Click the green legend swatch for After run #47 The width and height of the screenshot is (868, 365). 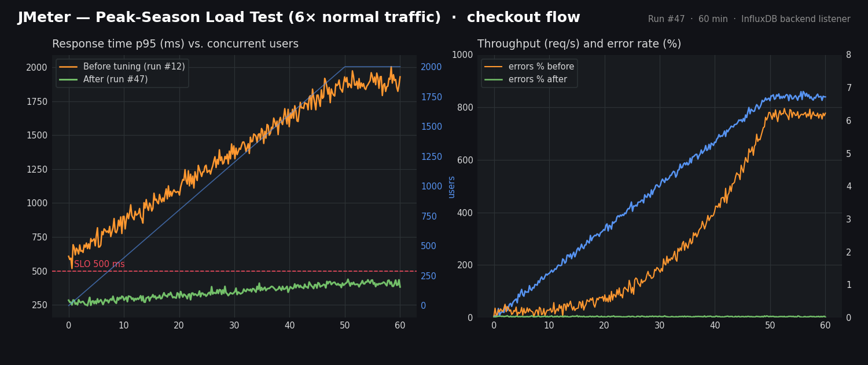(68, 79)
